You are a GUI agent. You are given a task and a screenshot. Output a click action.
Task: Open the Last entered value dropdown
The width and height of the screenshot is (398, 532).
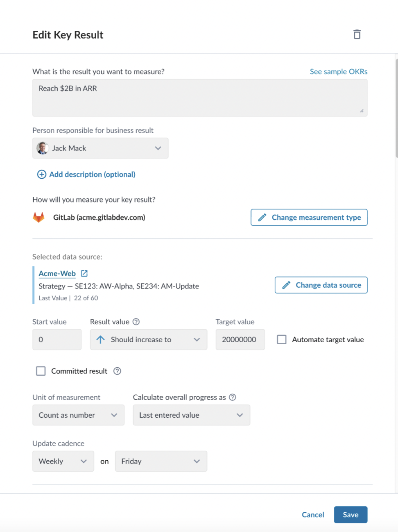pyautogui.click(x=192, y=415)
